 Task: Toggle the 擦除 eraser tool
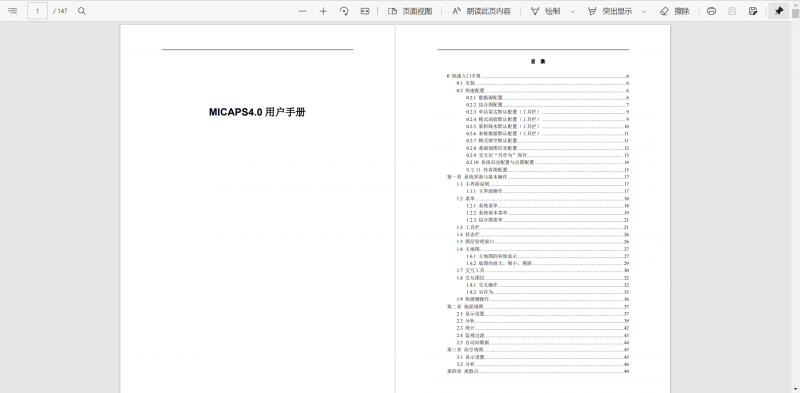(x=674, y=11)
